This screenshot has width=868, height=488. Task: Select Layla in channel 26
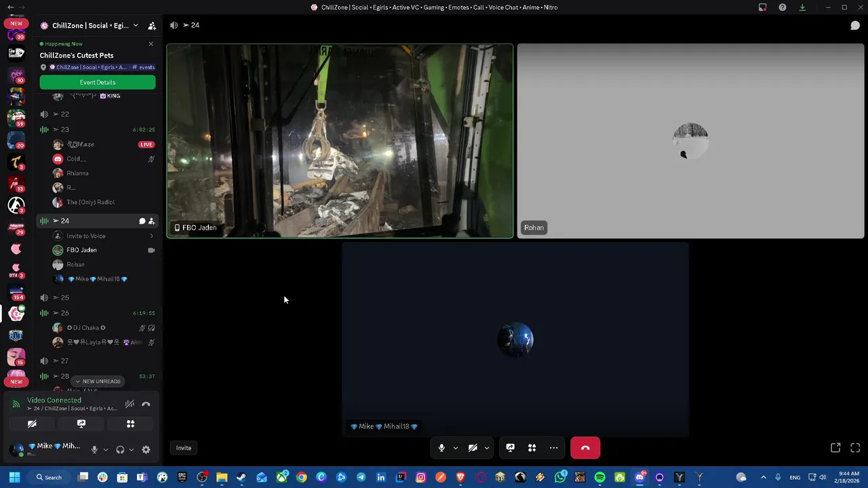104,342
